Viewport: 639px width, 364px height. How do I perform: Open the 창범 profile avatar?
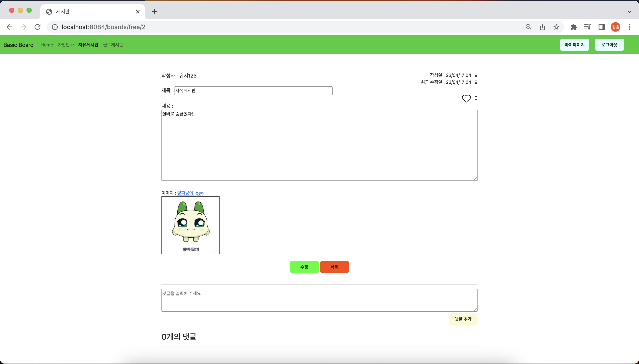pyautogui.click(x=615, y=27)
